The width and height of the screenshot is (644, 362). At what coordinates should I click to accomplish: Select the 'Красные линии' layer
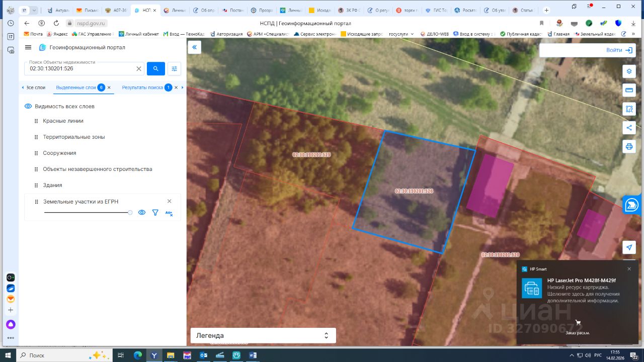(63, 121)
